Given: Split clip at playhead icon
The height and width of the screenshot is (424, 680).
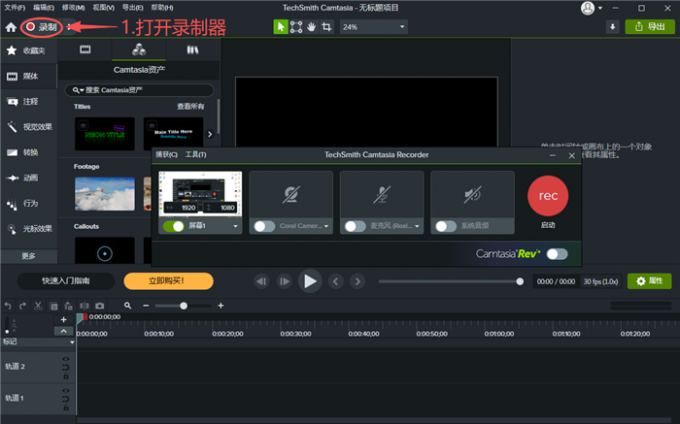Looking at the screenshot, I should [84, 306].
